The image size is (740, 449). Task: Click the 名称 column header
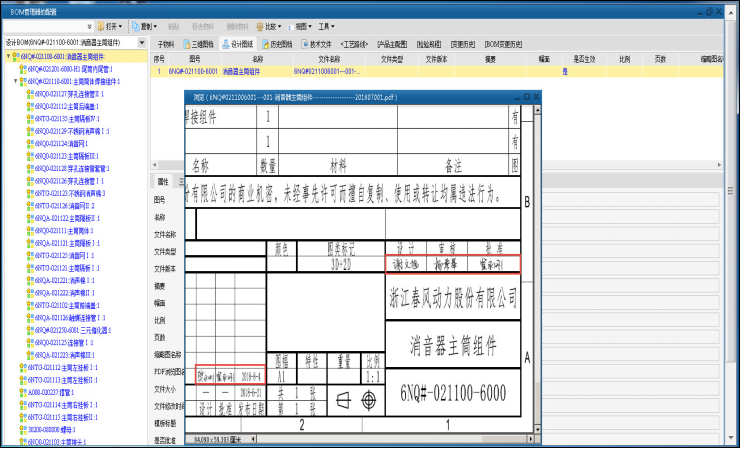(x=257, y=59)
